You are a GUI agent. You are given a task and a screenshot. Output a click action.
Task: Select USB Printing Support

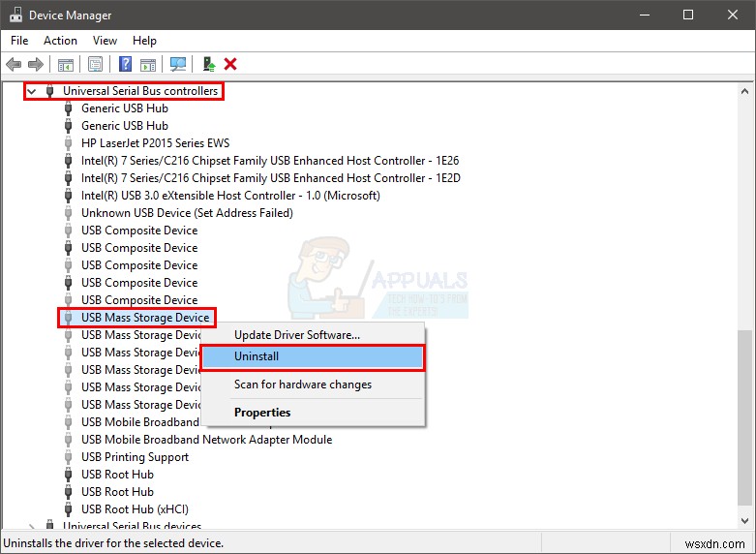(x=135, y=457)
